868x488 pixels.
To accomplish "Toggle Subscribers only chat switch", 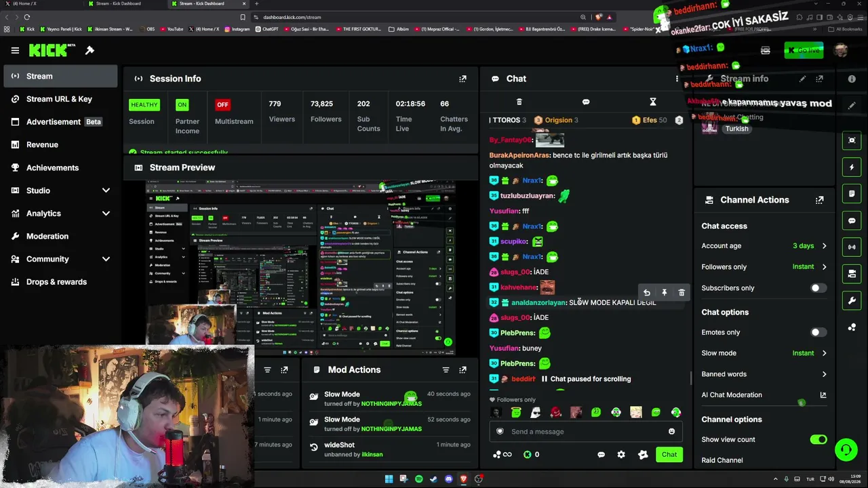I will pyautogui.click(x=818, y=288).
